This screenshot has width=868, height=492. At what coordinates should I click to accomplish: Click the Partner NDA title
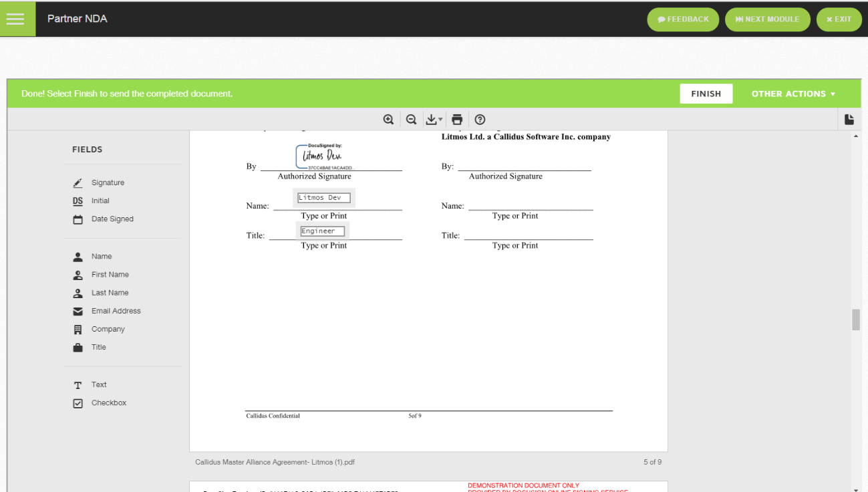[78, 19]
